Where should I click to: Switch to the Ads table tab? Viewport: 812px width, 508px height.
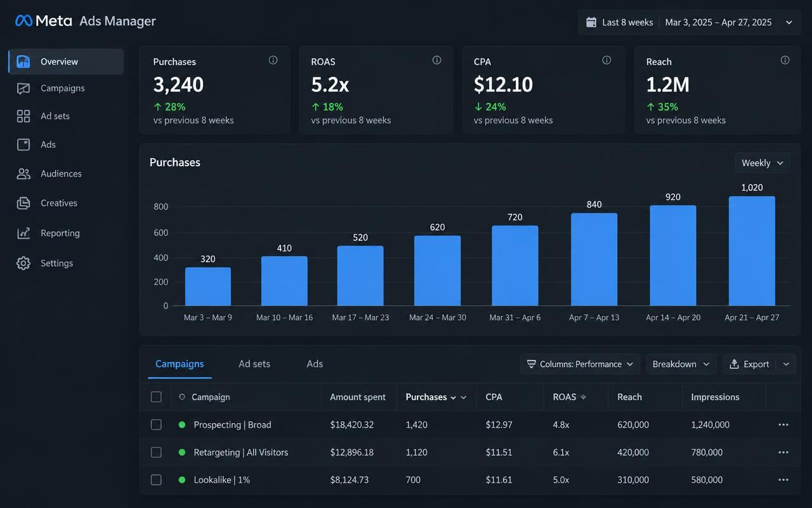(315, 364)
